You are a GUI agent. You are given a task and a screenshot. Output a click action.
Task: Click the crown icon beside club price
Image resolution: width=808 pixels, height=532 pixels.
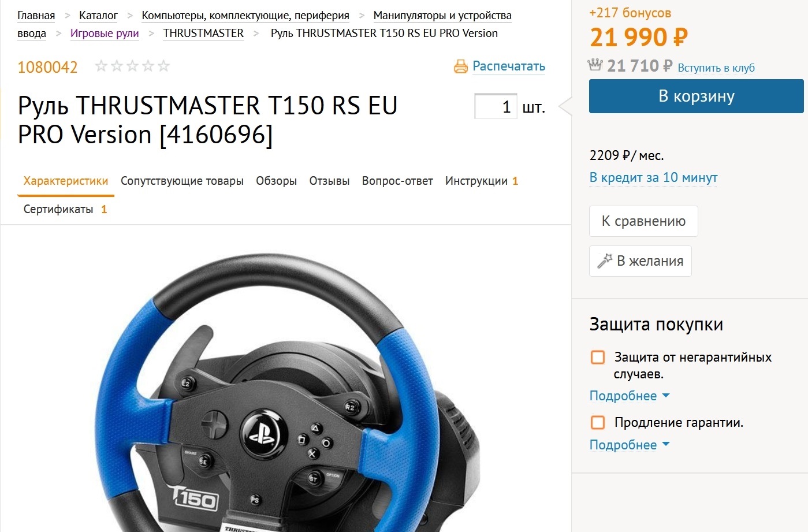click(x=595, y=65)
